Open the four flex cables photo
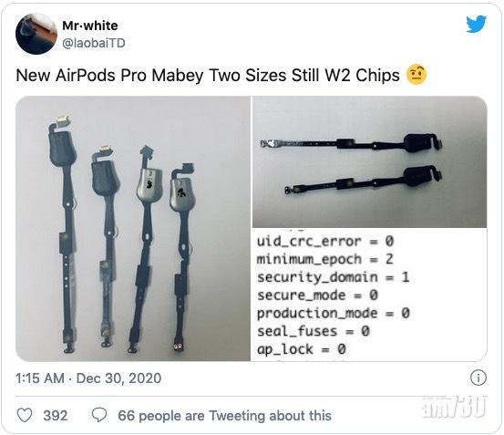The image size is (504, 435). point(133,229)
